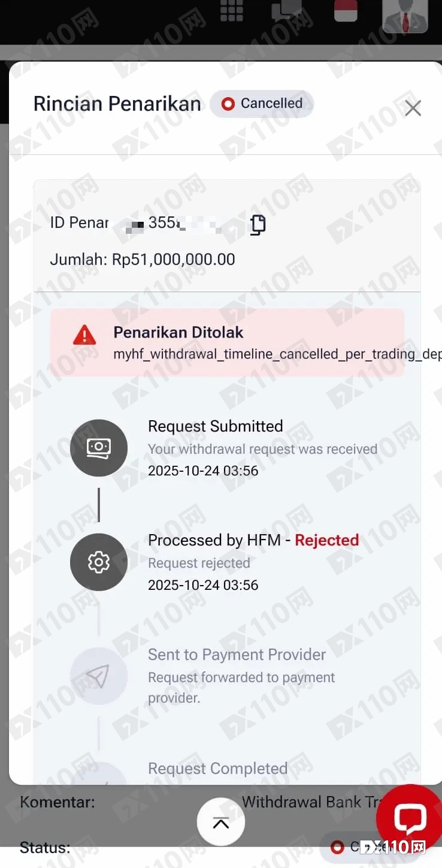This screenshot has height=868, width=442.
Task: Click the red warning triangle icon
Action: [x=84, y=334]
